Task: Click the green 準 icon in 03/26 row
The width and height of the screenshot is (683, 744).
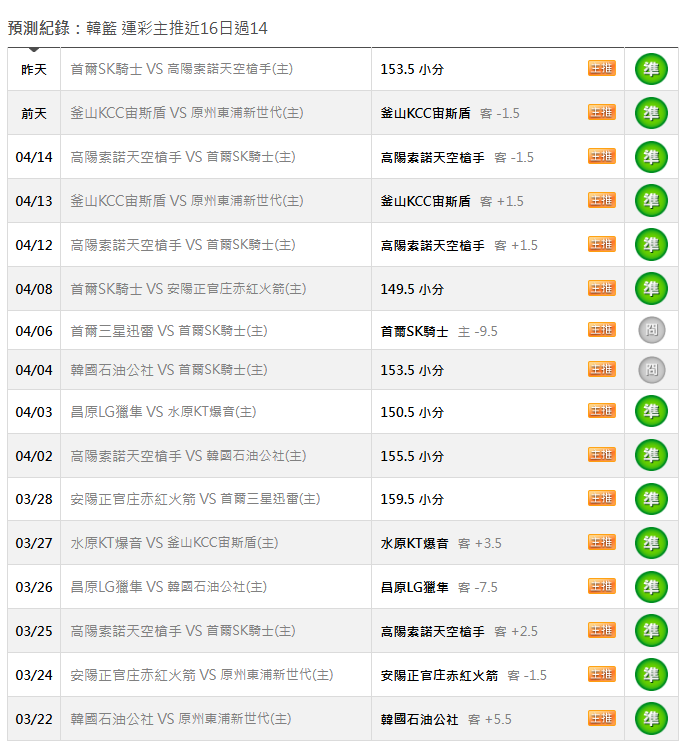Action: 651,587
